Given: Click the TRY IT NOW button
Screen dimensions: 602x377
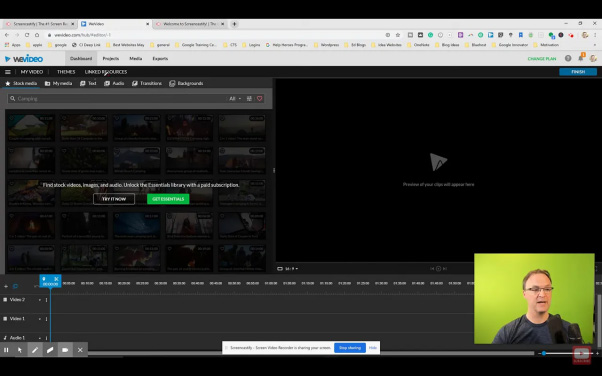Looking at the screenshot, I should (x=114, y=199).
